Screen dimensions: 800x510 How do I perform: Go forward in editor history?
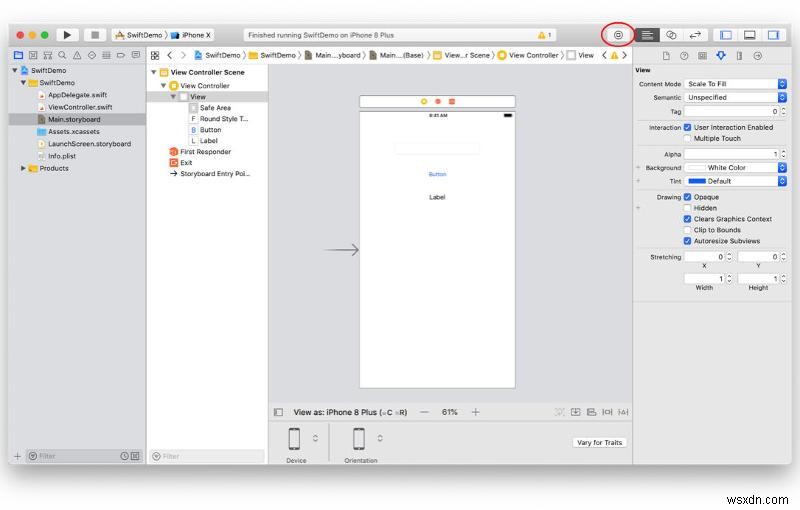[x=183, y=55]
